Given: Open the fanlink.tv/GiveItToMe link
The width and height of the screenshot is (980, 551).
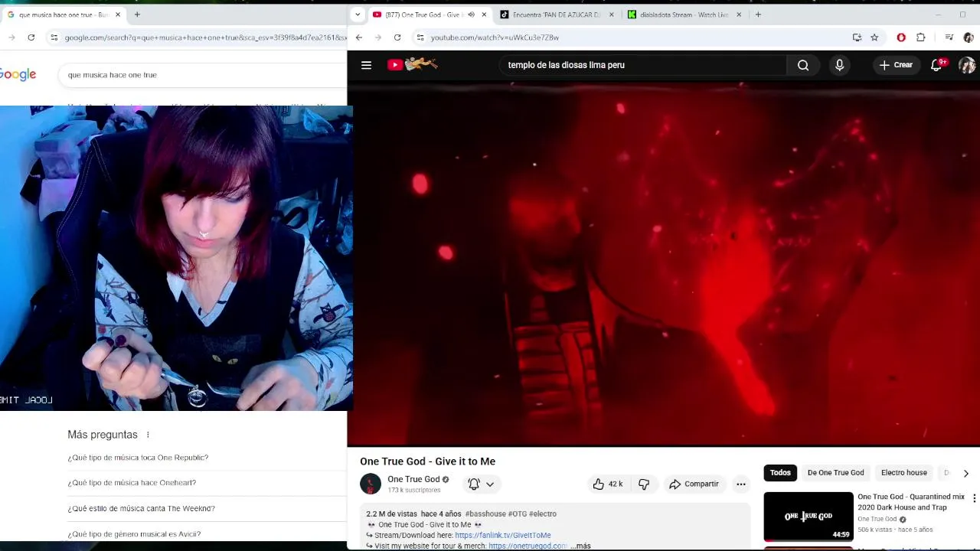Looking at the screenshot, I should coord(503,535).
